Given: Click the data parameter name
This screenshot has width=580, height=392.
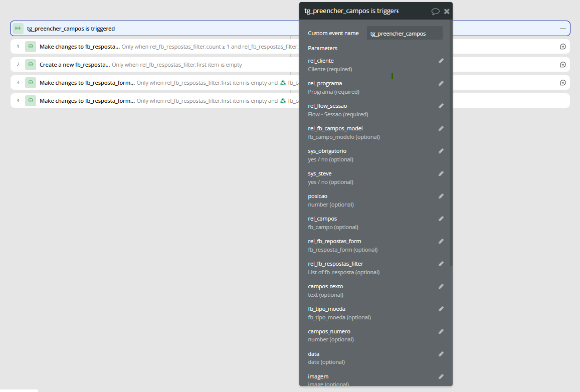Looking at the screenshot, I should pos(313,354).
